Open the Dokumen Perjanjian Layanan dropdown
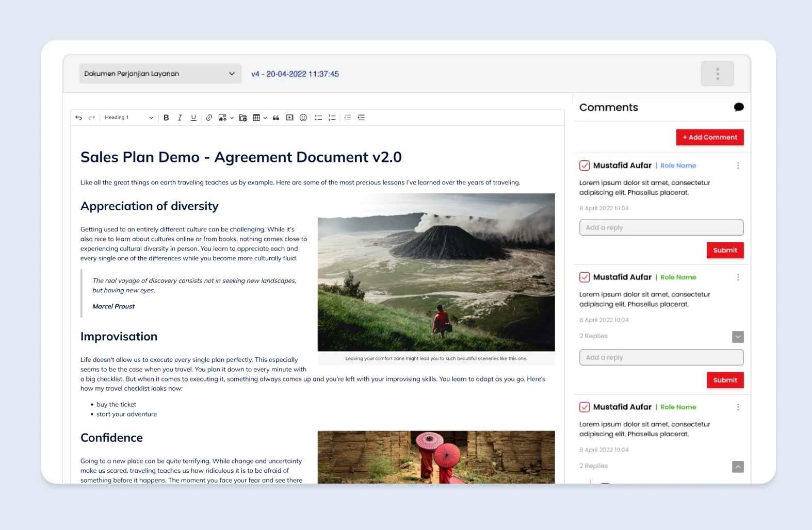Image resolution: width=812 pixels, height=530 pixels. click(160, 74)
